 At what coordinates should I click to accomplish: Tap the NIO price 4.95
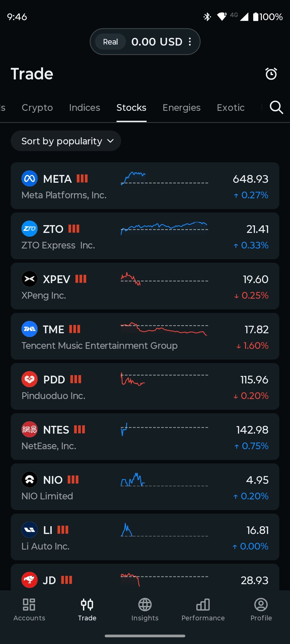pyautogui.click(x=257, y=480)
